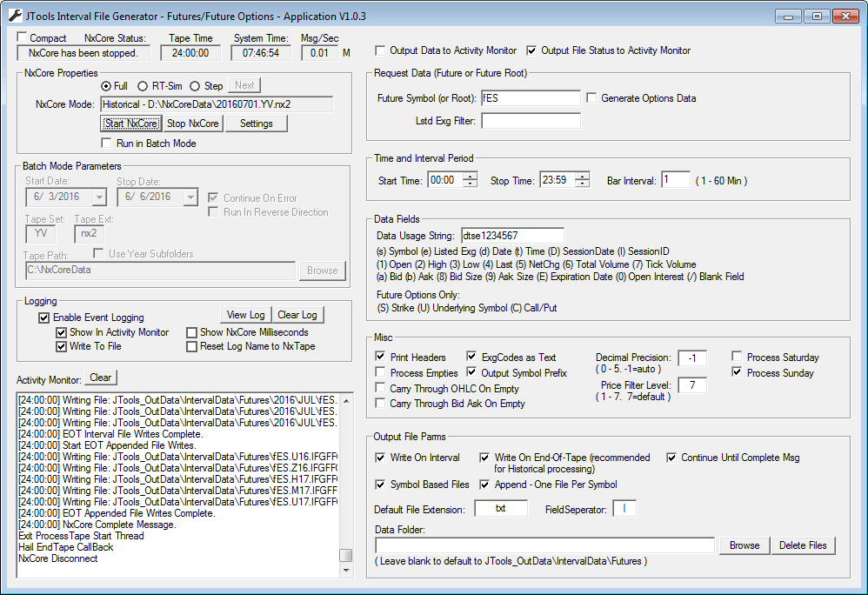Click Activity Monitor scrollbar up arrow
The image size is (868, 595).
click(x=346, y=400)
